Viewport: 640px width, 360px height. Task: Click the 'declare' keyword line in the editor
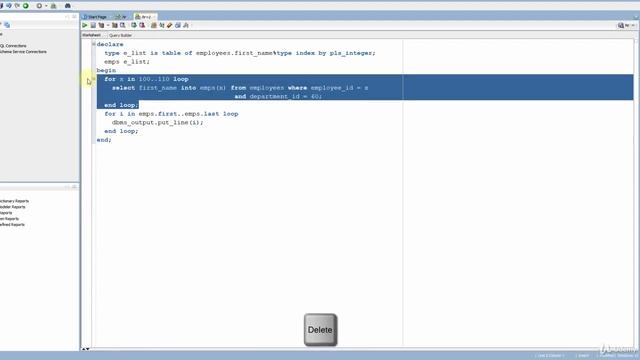[110, 44]
